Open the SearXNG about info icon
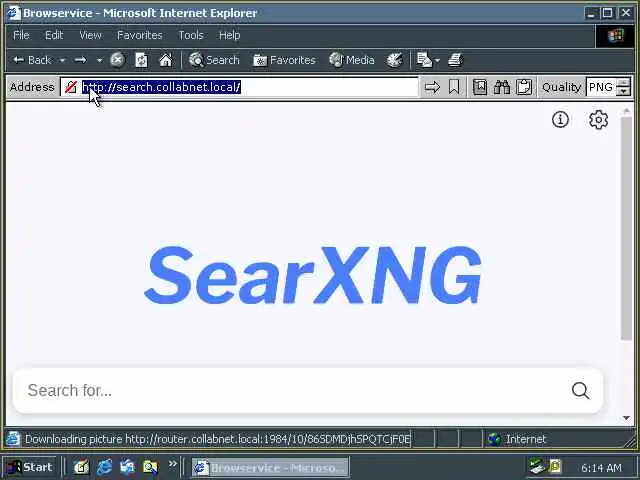 (x=560, y=120)
